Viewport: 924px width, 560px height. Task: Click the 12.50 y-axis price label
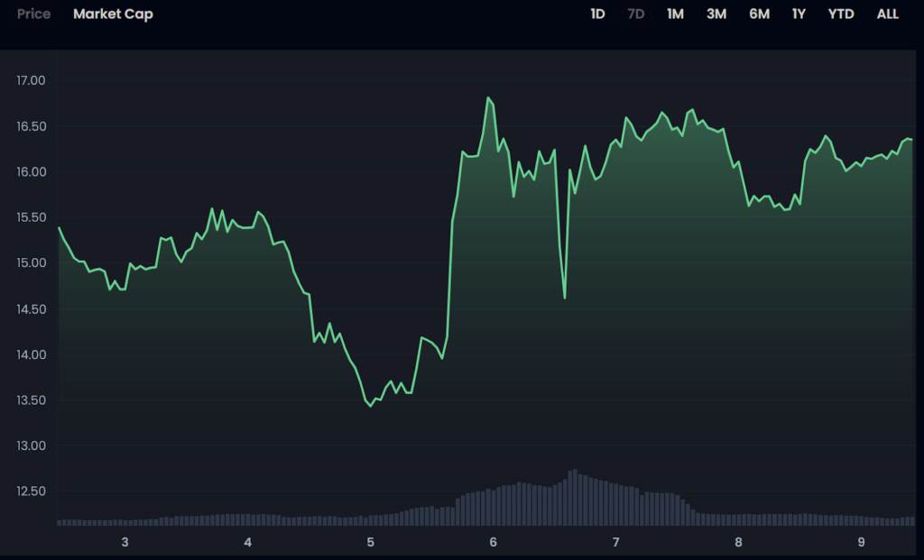click(x=31, y=491)
